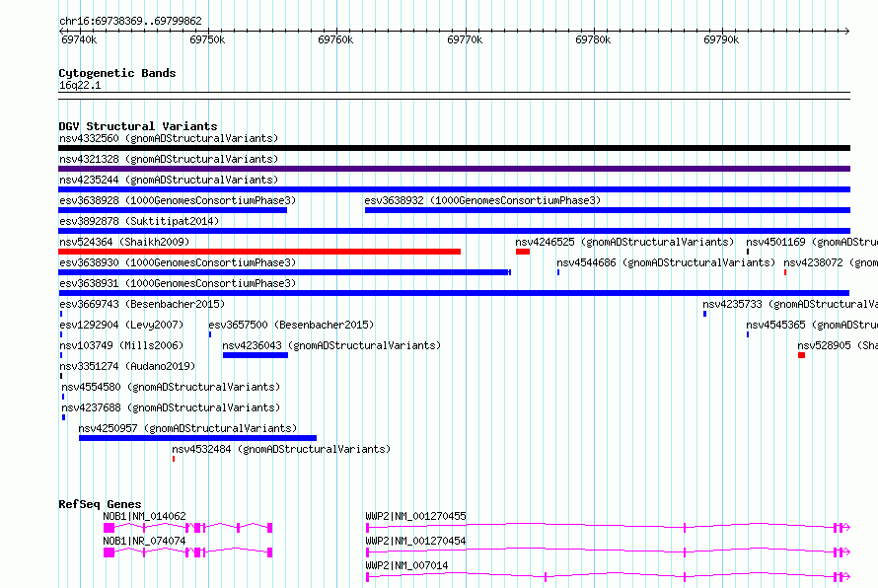Click the esv3669743 (Besenbacher2015) label
Viewport: 878px width, 588px height.
coord(142,304)
